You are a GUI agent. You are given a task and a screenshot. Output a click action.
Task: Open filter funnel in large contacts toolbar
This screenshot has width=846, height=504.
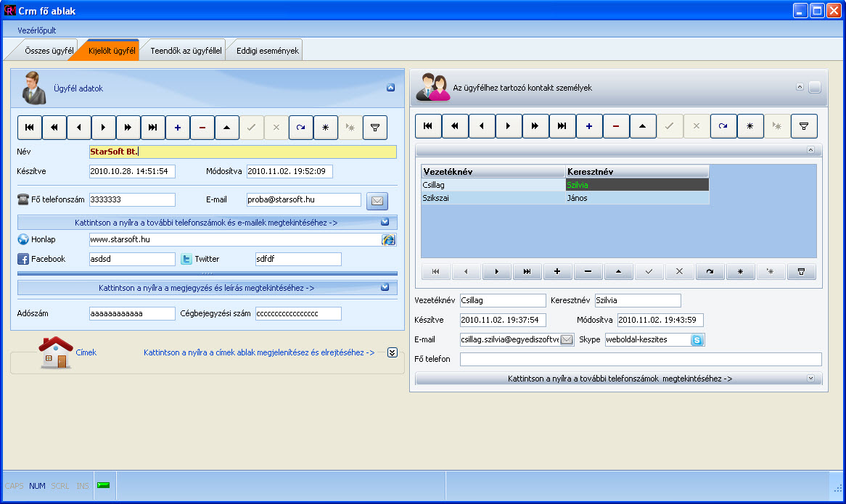click(x=803, y=126)
